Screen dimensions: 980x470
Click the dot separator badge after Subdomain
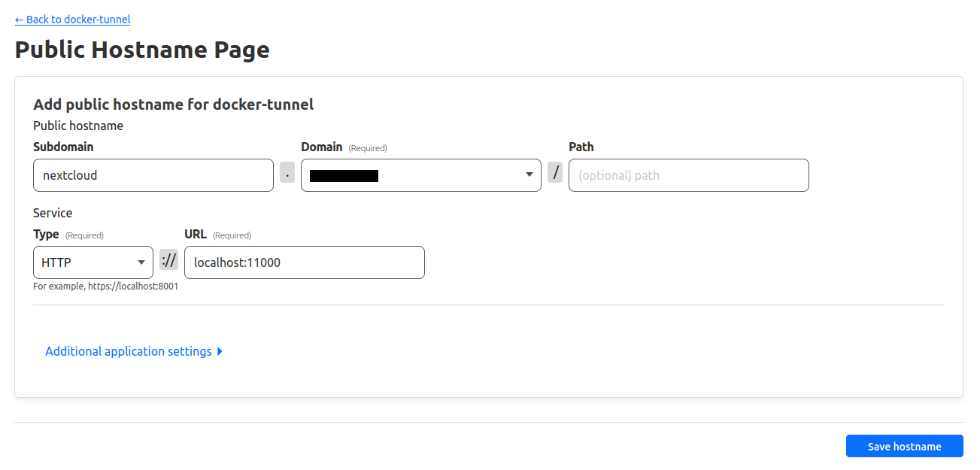pyautogui.click(x=287, y=173)
